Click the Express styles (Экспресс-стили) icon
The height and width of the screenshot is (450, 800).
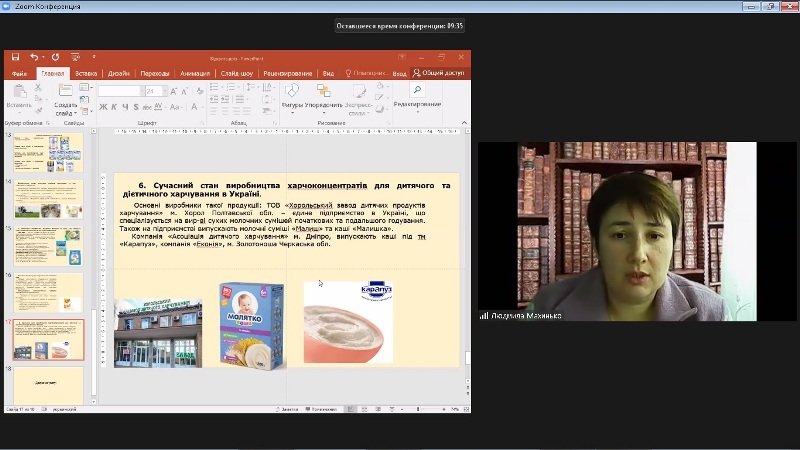360,92
